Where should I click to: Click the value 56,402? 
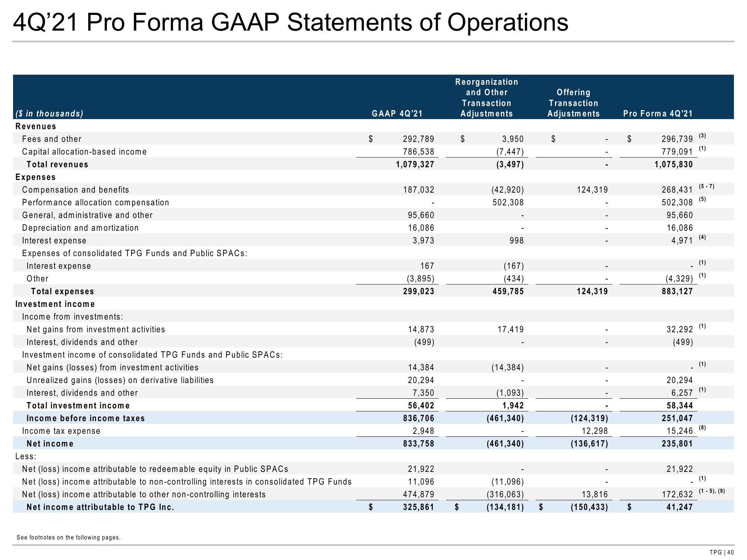pos(421,405)
